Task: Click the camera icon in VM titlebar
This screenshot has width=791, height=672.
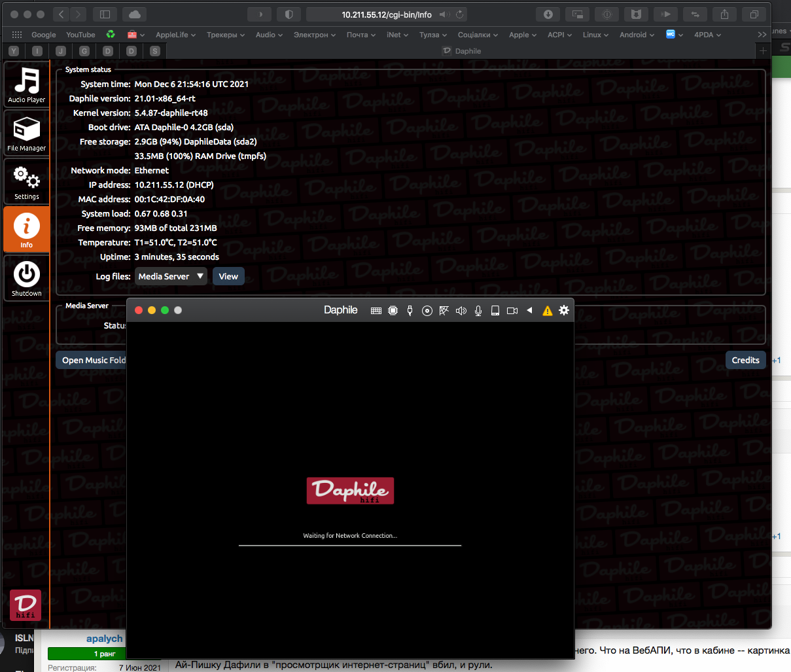Action: click(512, 311)
